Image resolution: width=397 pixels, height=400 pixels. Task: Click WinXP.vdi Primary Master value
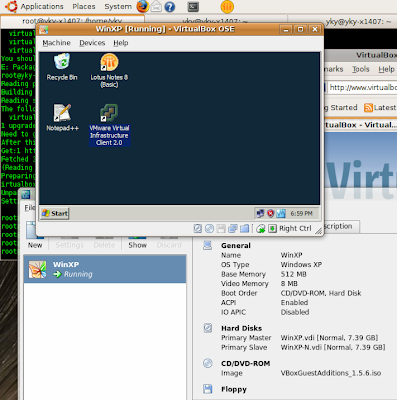[x=329, y=338]
